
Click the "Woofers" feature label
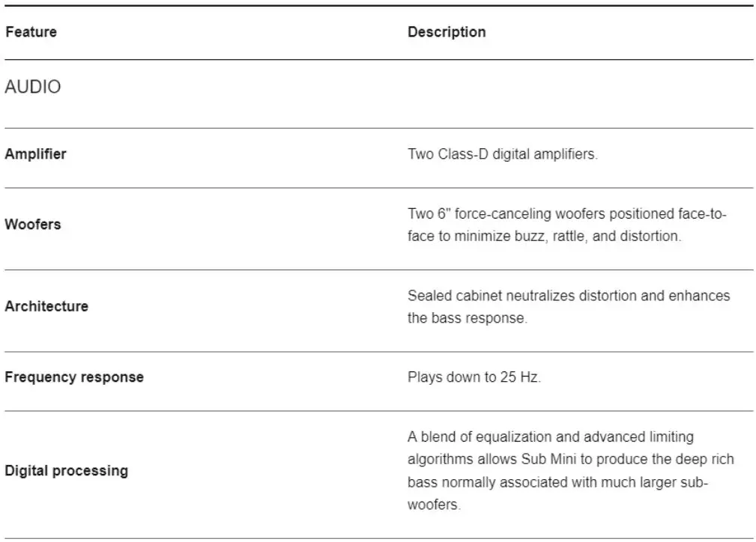[33, 225]
